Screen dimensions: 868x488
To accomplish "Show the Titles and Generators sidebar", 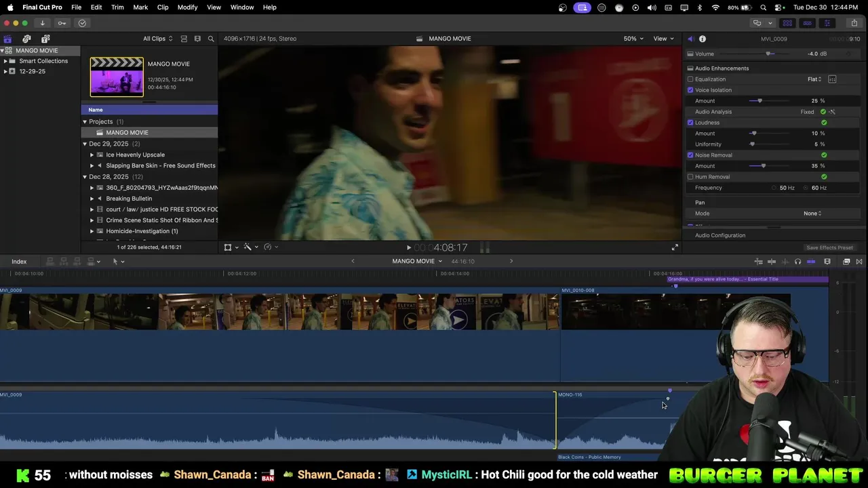I will pyautogui.click(x=45, y=39).
